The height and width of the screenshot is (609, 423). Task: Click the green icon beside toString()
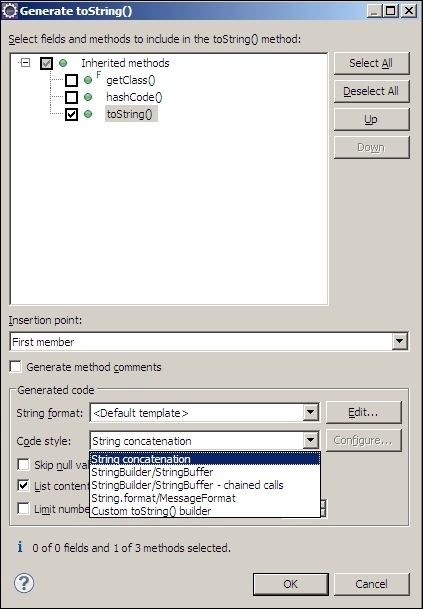pos(88,114)
